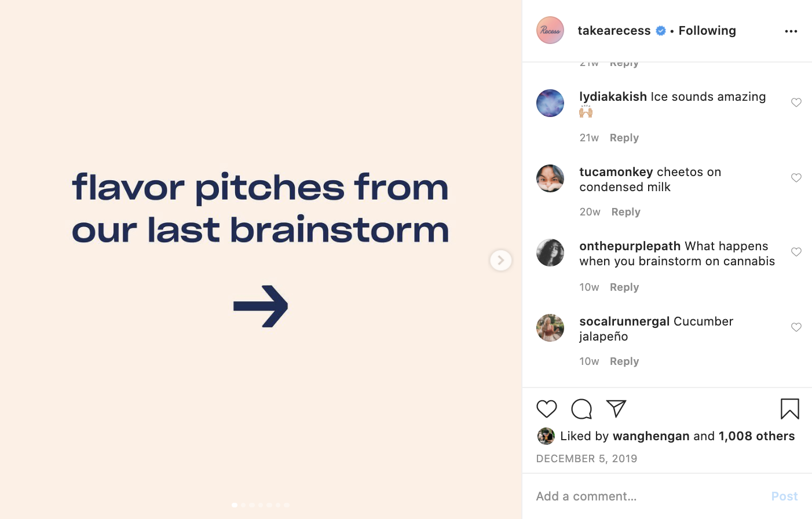Like socalrunnergal's comment heart

796,327
